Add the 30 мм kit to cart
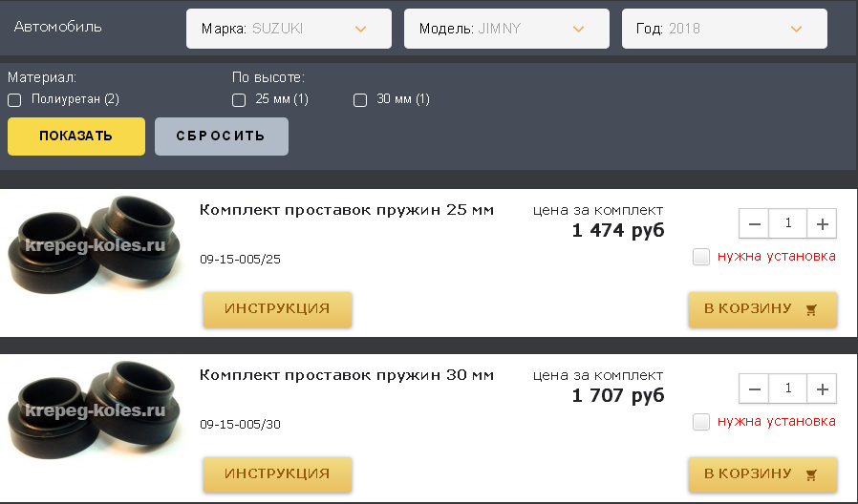Screen dimensions: 858x504 [x=761, y=474]
